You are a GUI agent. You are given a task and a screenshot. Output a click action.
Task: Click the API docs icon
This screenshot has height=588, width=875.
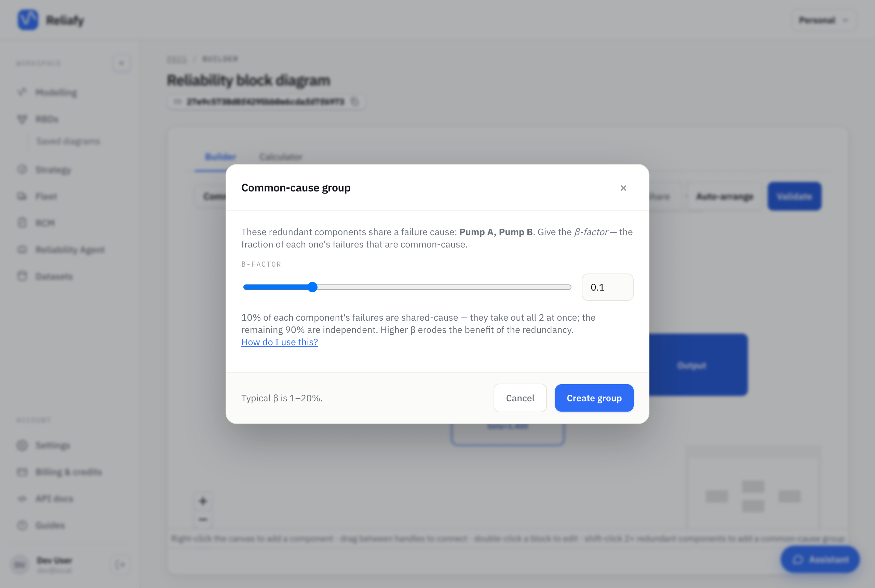point(22,498)
